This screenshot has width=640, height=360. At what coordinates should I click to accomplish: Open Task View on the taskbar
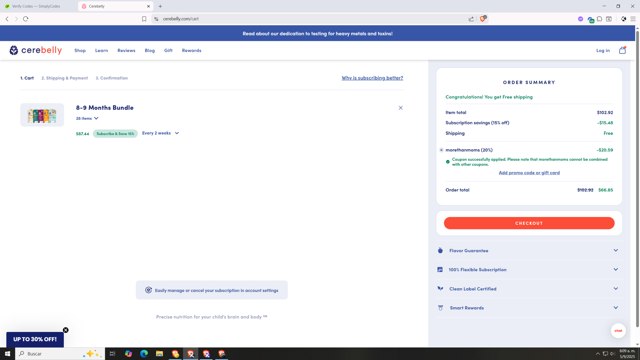point(112,353)
